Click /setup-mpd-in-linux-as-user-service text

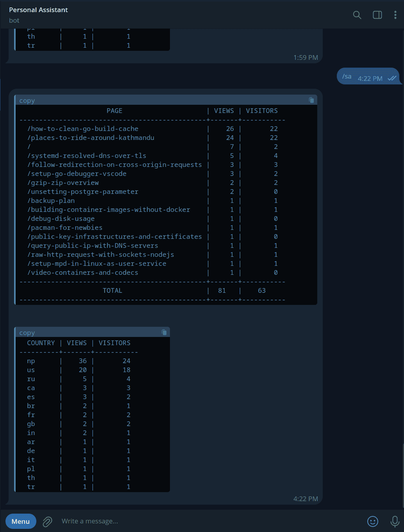pos(97,263)
